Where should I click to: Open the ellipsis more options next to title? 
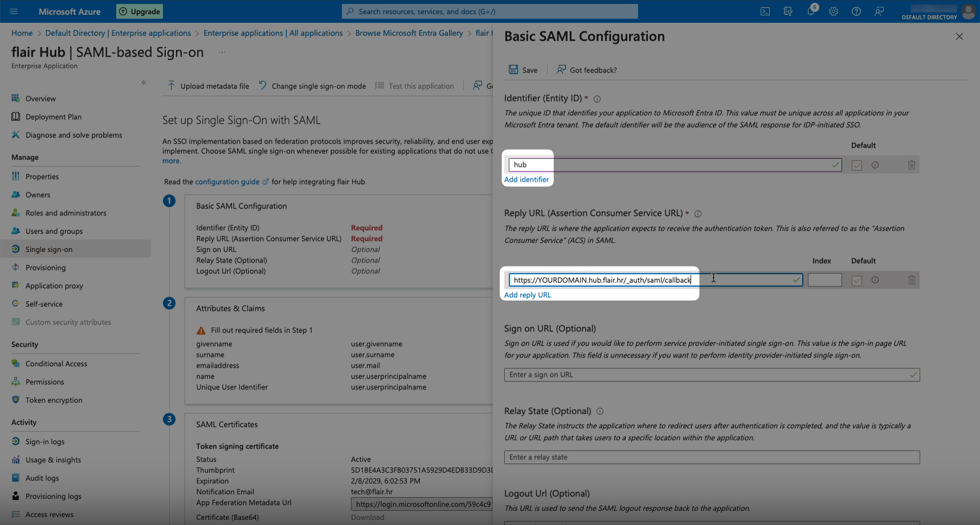[222, 52]
